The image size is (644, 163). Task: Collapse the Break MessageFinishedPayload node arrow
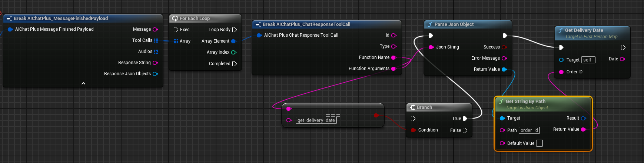click(x=83, y=83)
